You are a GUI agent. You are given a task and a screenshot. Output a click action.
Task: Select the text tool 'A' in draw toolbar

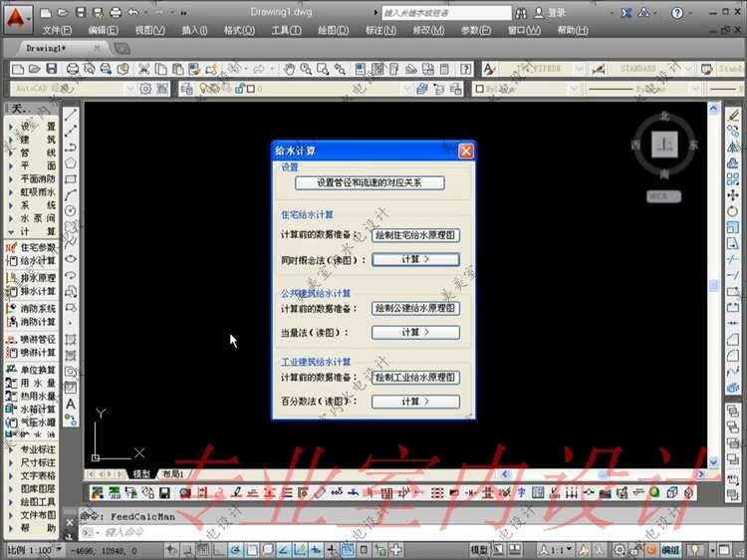click(71, 405)
